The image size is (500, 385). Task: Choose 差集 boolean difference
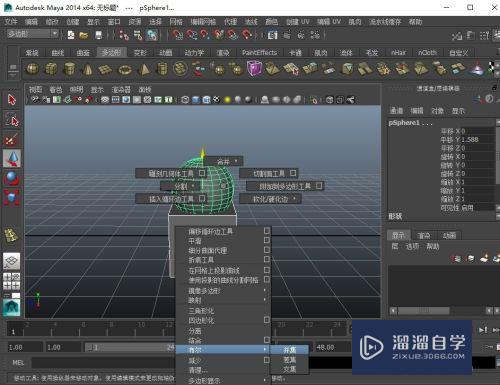click(289, 360)
